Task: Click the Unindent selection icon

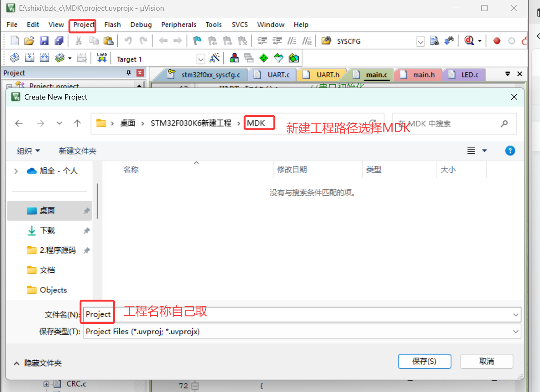Action: (277, 40)
